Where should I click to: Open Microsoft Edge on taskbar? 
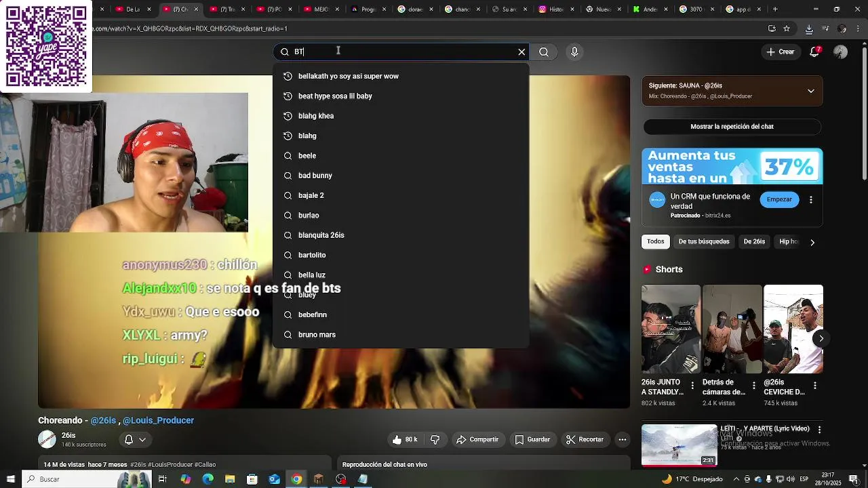[x=208, y=479]
